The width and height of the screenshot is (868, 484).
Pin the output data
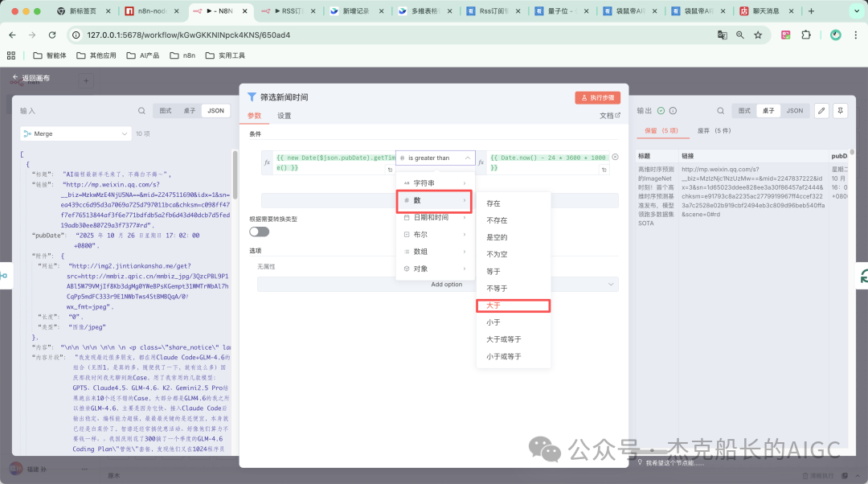coord(841,111)
